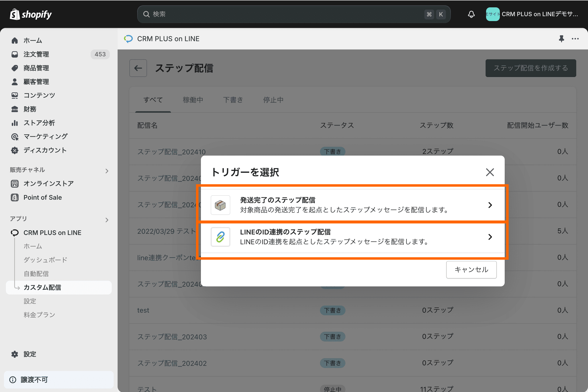The width and height of the screenshot is (588, 392).
Task: Open 商品管理 in the sidebar
Action: pos(36,68)
